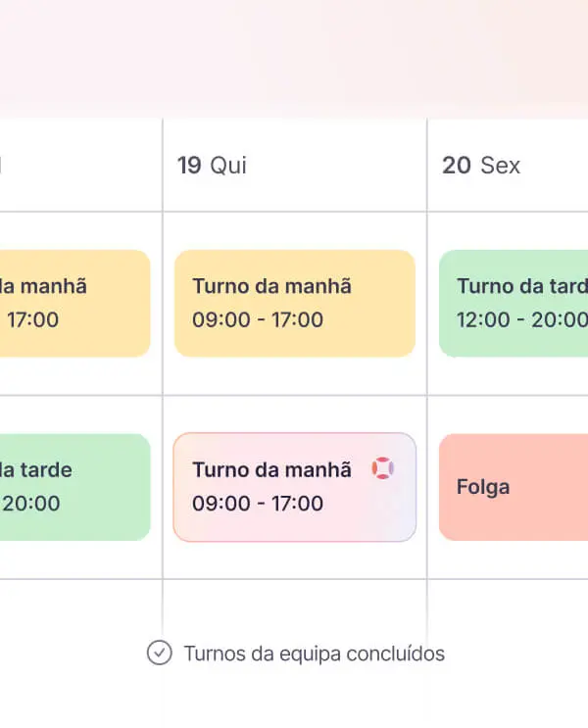588x728 pixels.
Task: Select the 20 Sex day column header
Action: tap(481, 166)
